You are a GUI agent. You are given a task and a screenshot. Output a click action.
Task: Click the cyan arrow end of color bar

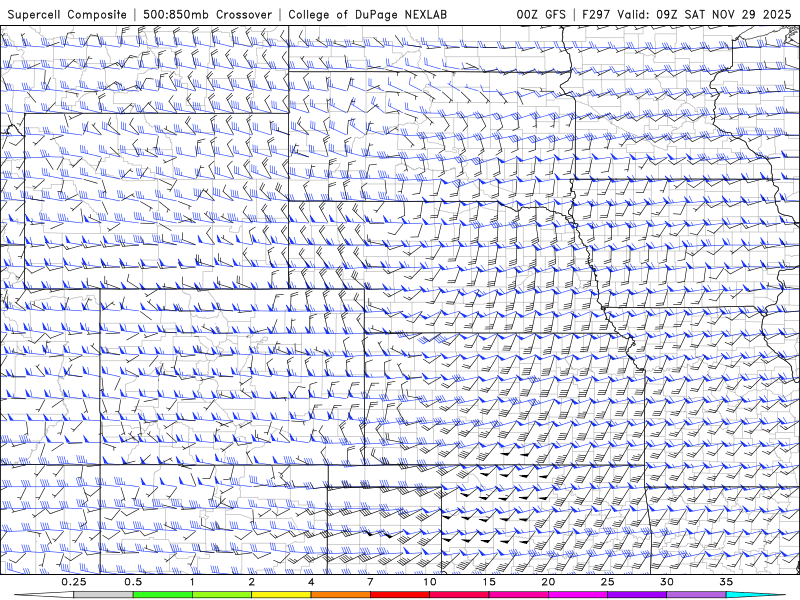pos(756,595)
